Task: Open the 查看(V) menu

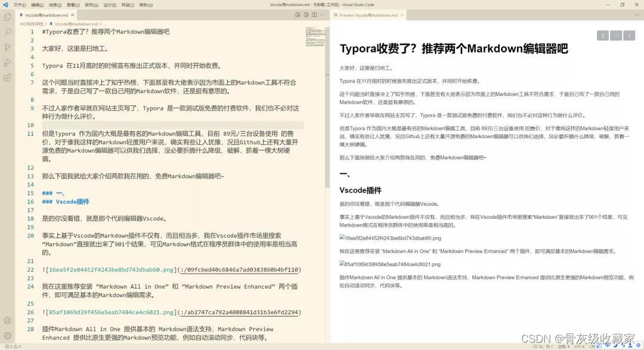Action: point(73,5)
